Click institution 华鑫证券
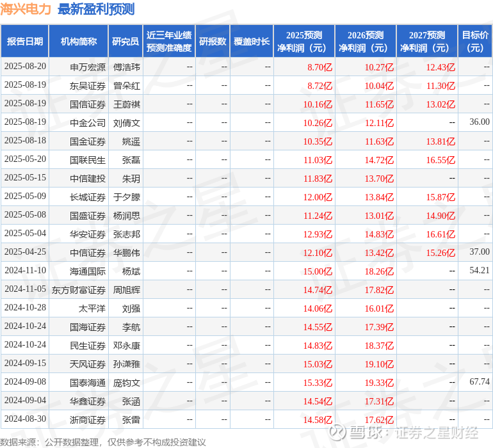The image size is (493, 448). [x=88, y=401]
